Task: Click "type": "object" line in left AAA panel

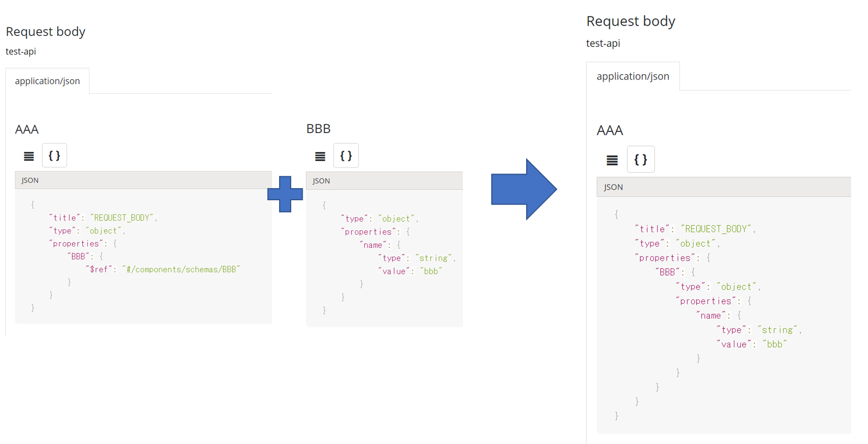Action: 87,231
